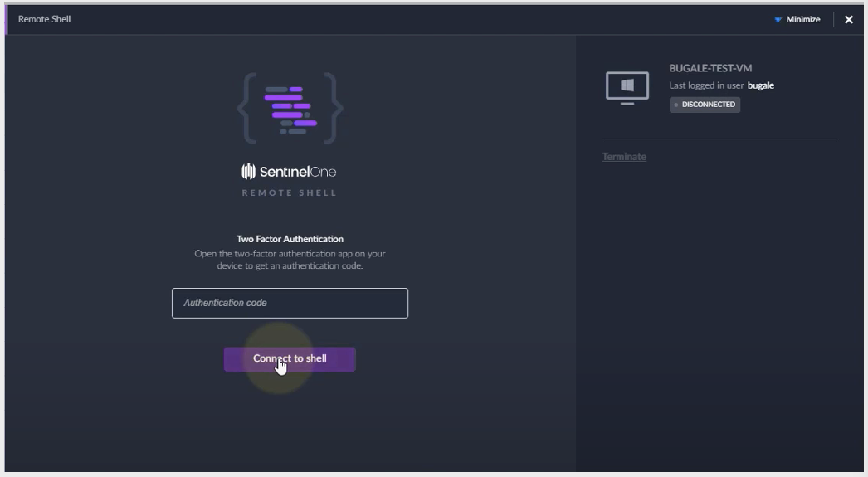Click the REMOTE SHELL subtitle text
This screenshot has height=477, width=868.
click(x=289, y=192)
